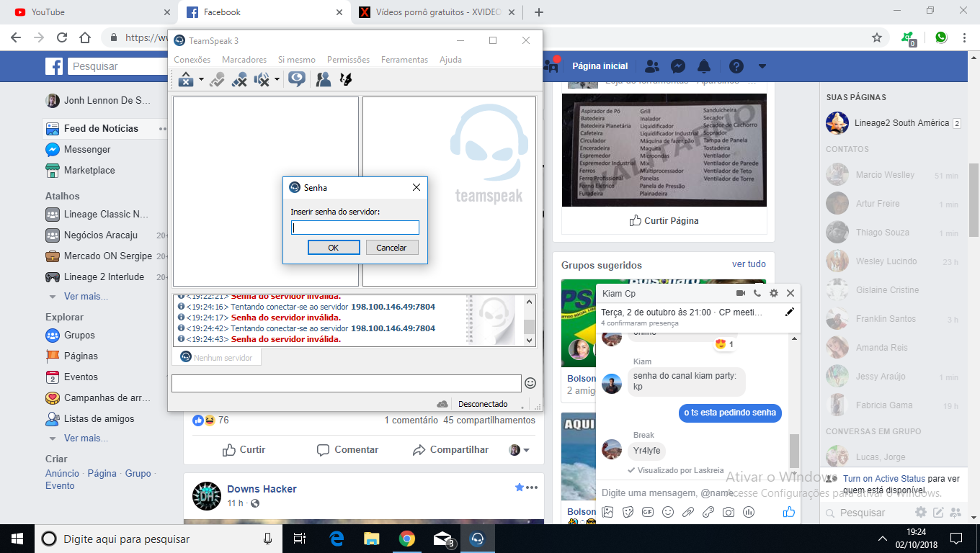The height and width of the screenshot is (553, 980).
Task: Edit the CP meeting plan pencil icon
Action: tap(790, 313)
